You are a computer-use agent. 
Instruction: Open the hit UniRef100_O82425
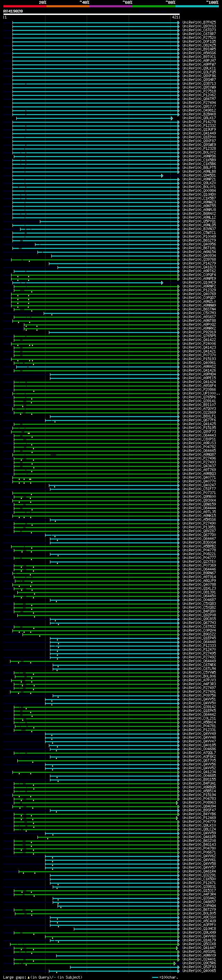coord(199,45)
